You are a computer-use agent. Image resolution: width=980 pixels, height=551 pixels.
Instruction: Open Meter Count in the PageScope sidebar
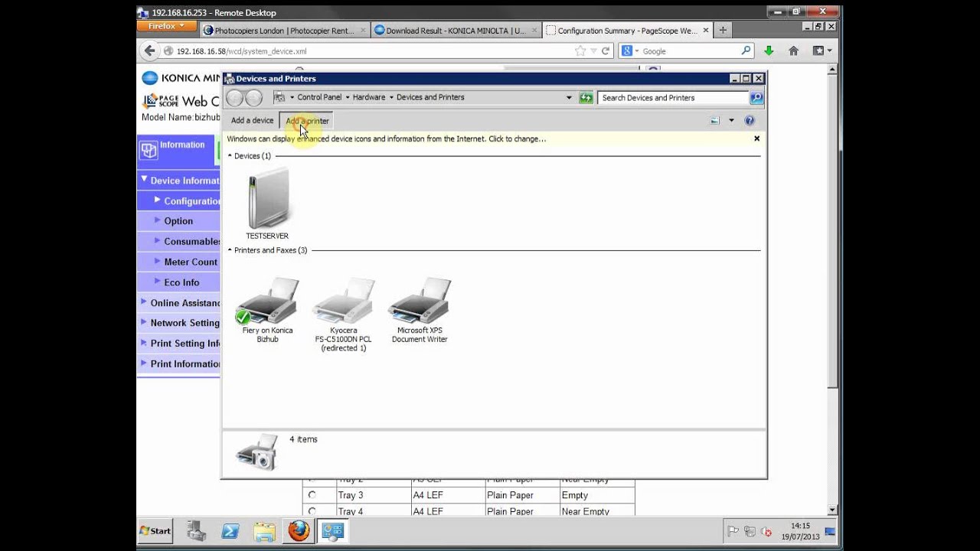190,262
